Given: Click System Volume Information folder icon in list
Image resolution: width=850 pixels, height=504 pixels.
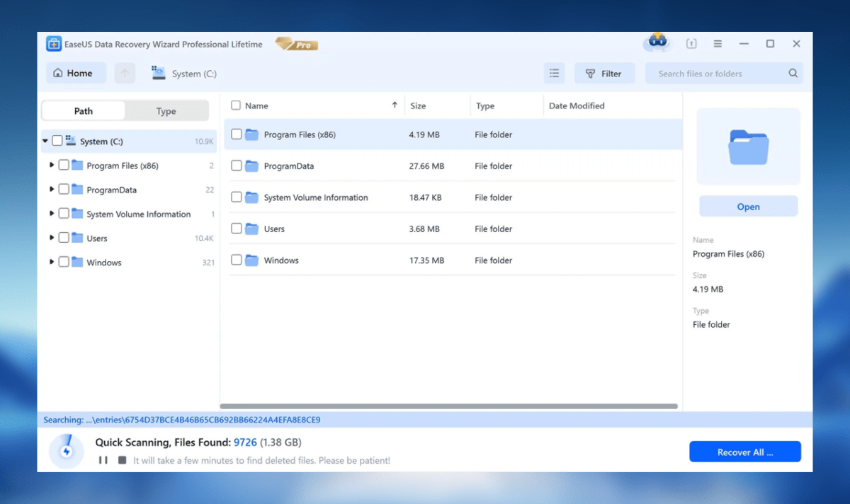Looking at the screenshot, I should (252, 197).
